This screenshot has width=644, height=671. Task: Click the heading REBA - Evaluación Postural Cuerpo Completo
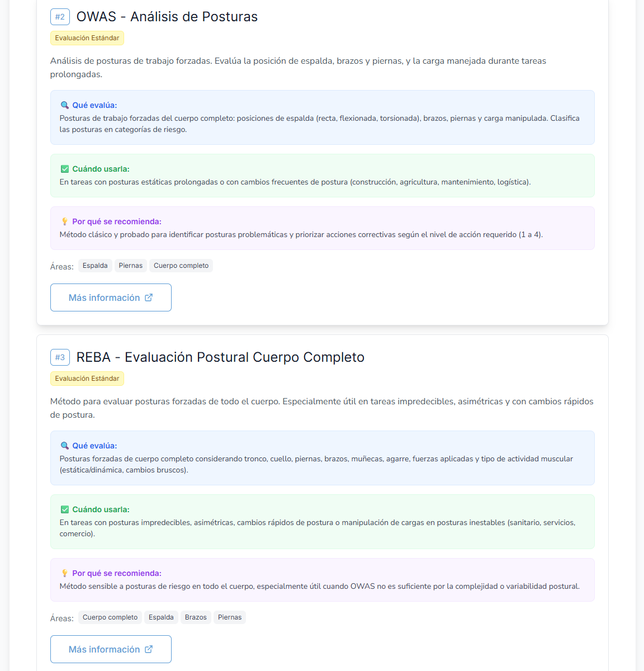[x=220, y=357]
